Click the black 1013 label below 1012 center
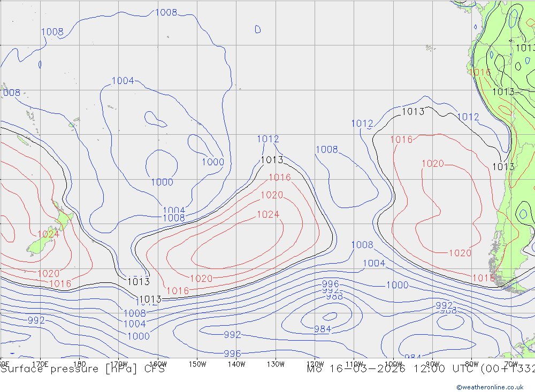This screenshot has width=535, height=392. (x=272, y=160)
